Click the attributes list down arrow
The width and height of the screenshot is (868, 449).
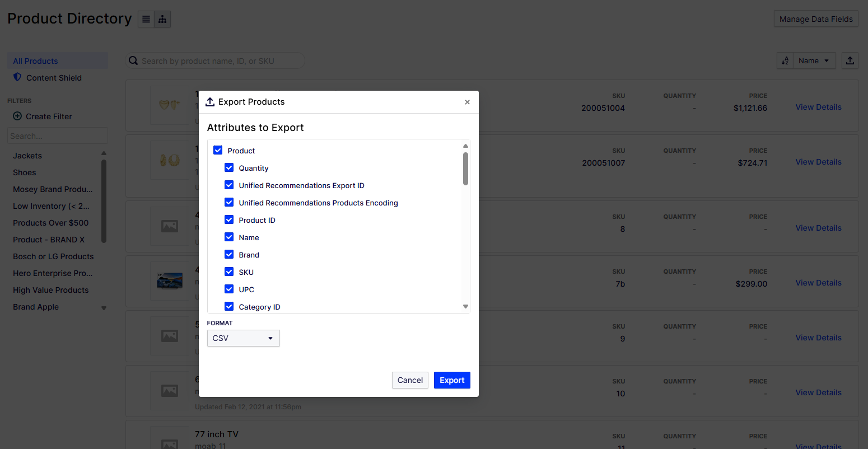tap(465, 306)
